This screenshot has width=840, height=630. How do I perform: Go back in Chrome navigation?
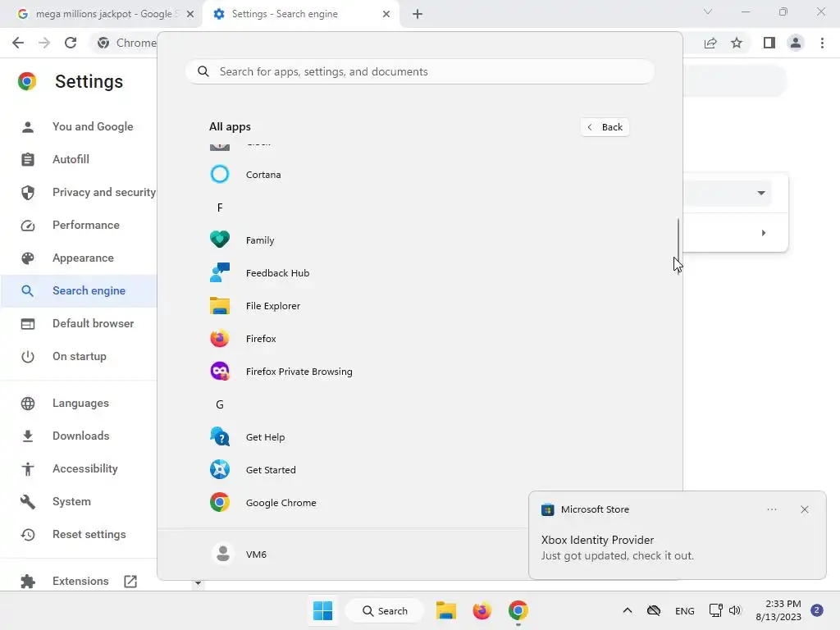point(18,43)
